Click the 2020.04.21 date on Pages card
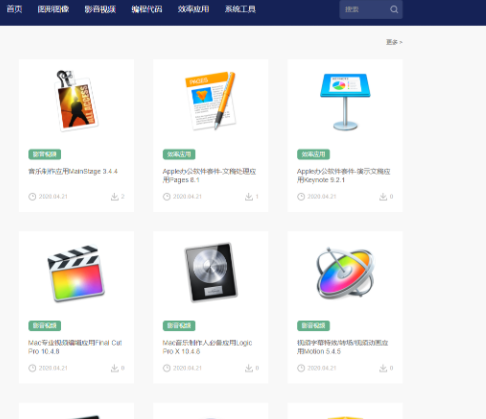 (x=187, y=197)
